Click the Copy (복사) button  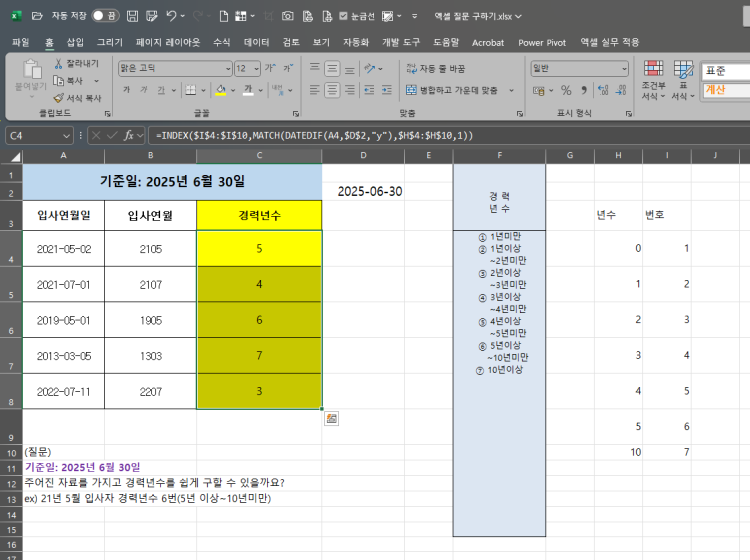pos(68,81)
